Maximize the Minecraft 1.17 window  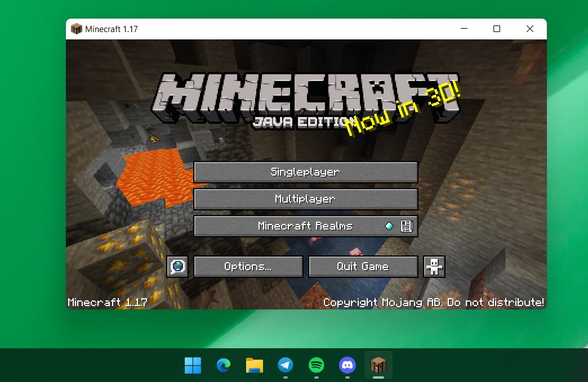click(x=497, y=29)
